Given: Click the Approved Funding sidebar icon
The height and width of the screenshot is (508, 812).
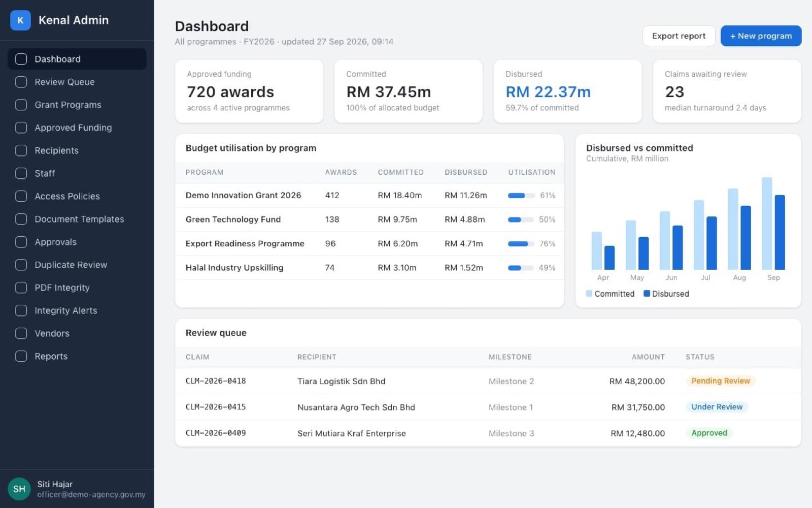Looking at the screenshot, I should tap(21, 128).
